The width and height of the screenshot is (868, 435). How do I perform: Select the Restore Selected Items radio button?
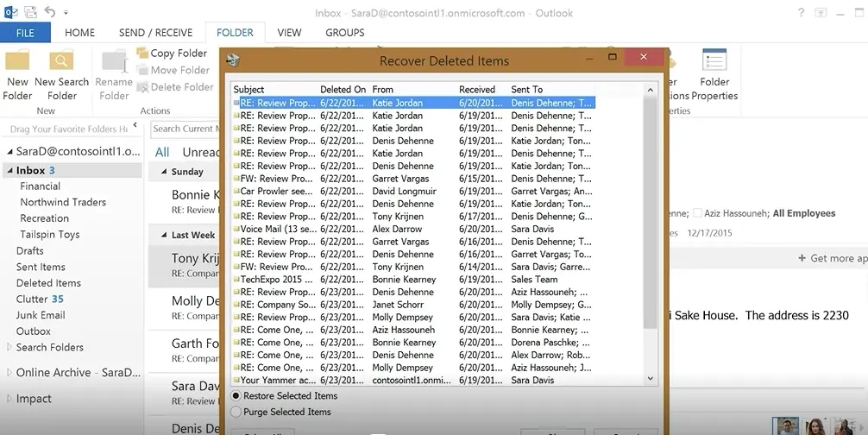point(236,396)
